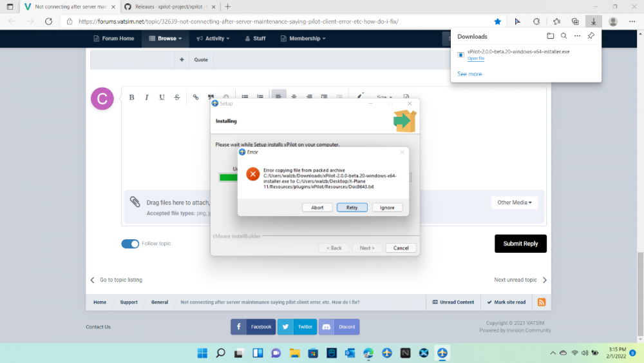Open Staff in navigation bar
This screenshot has width=644, height=363.
[x=255, y=38]
